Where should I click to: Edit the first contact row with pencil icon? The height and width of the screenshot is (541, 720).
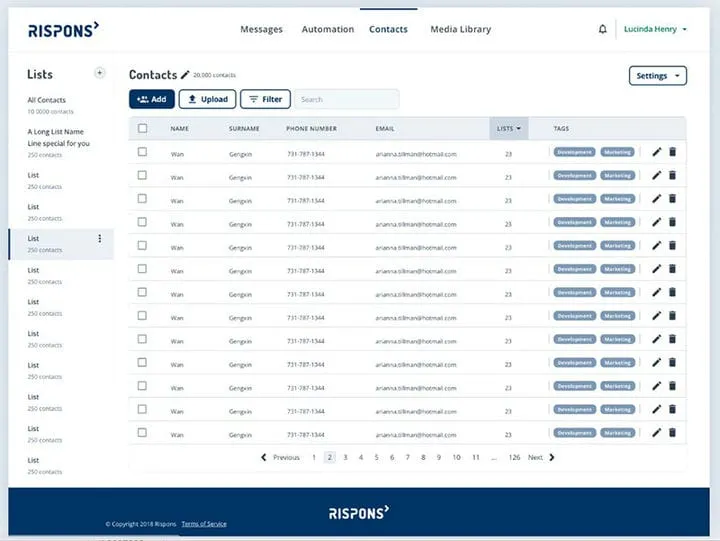pos(657,152)
